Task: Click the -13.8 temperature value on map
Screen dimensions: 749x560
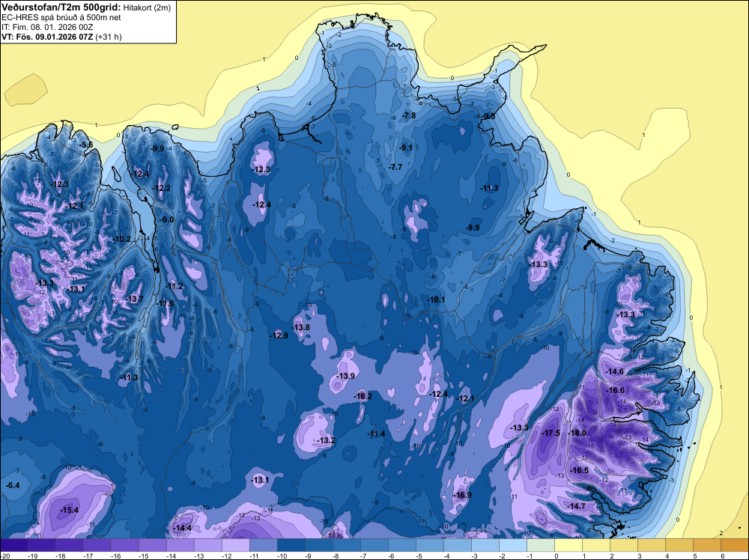Action: 301,327
